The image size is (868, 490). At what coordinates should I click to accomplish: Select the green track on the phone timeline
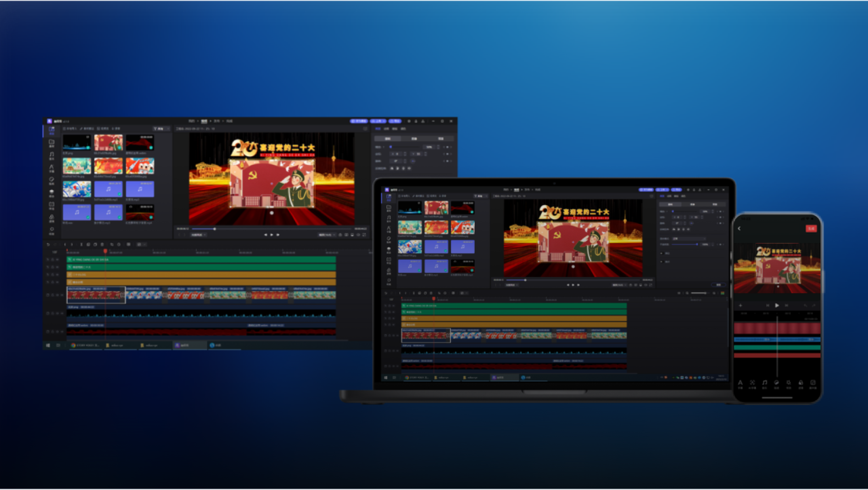click(777, 347)
